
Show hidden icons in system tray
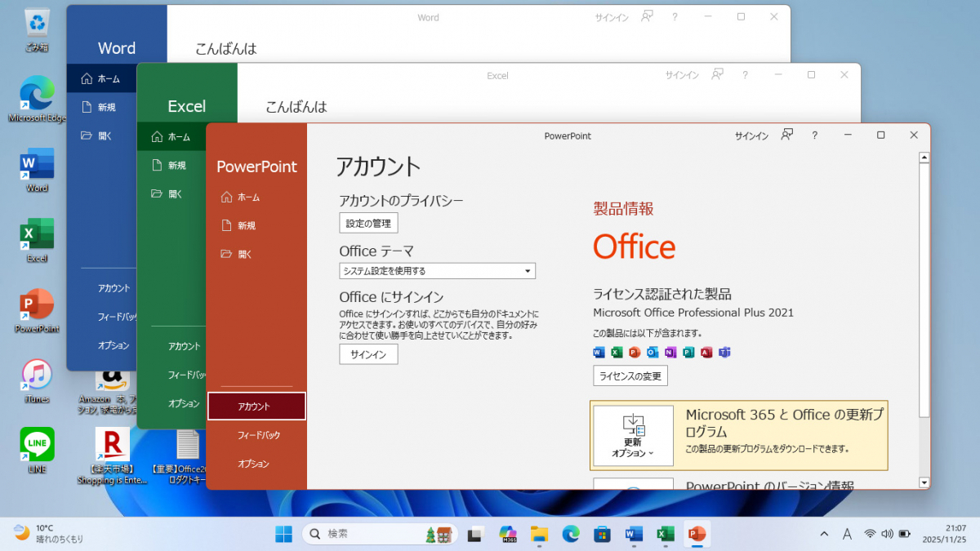click(x=823, y=534)
